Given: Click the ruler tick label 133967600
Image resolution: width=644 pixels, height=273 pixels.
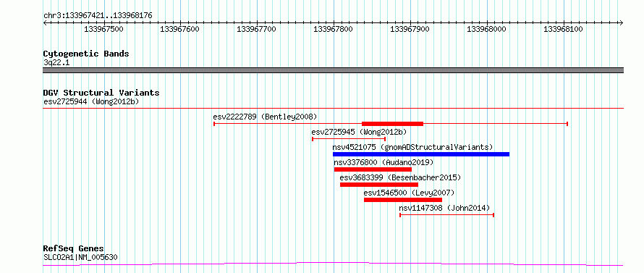Looking at the screenshot, I should [x=180, y=30].
